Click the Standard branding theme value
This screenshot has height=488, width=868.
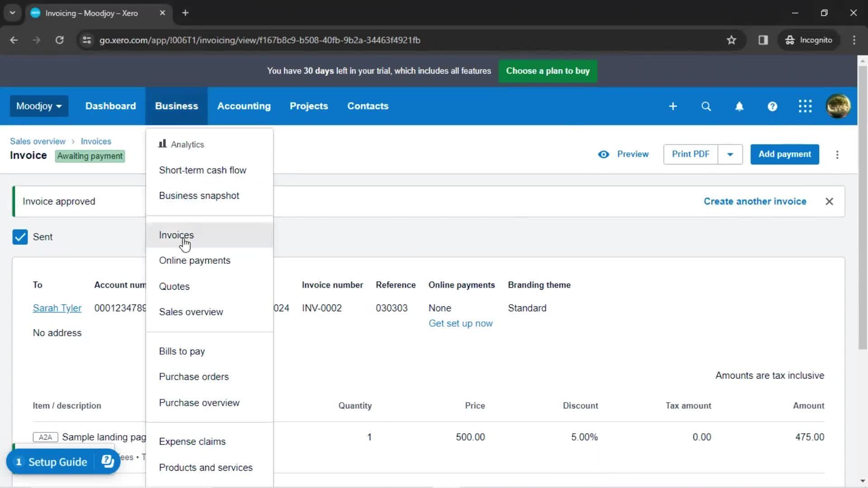[x=527, y=308]
